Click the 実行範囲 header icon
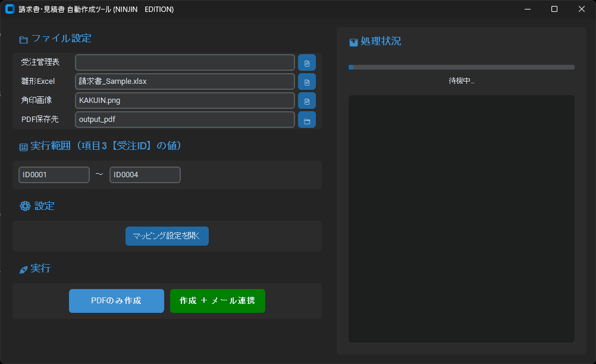Screen dimensions: 596x364 (24, 147)
